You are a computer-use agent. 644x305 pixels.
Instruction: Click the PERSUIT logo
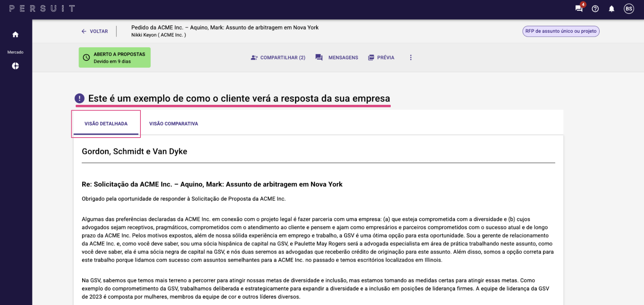tap(42, 8)
